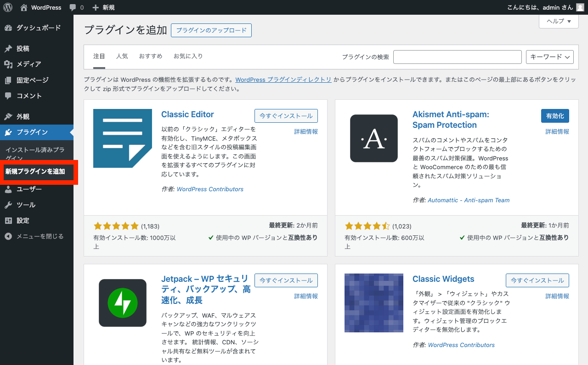Open the キーワード search type dropdown

(x=550, y=57)
